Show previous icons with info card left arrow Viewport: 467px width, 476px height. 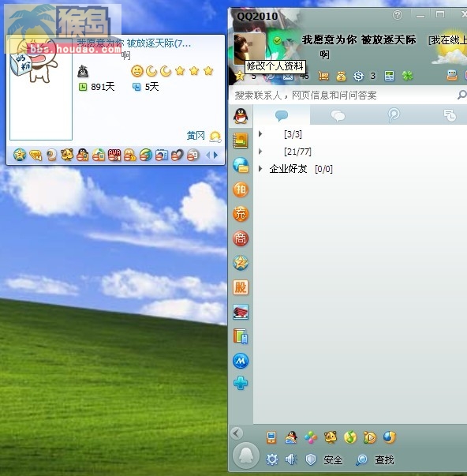pos(207,156)
